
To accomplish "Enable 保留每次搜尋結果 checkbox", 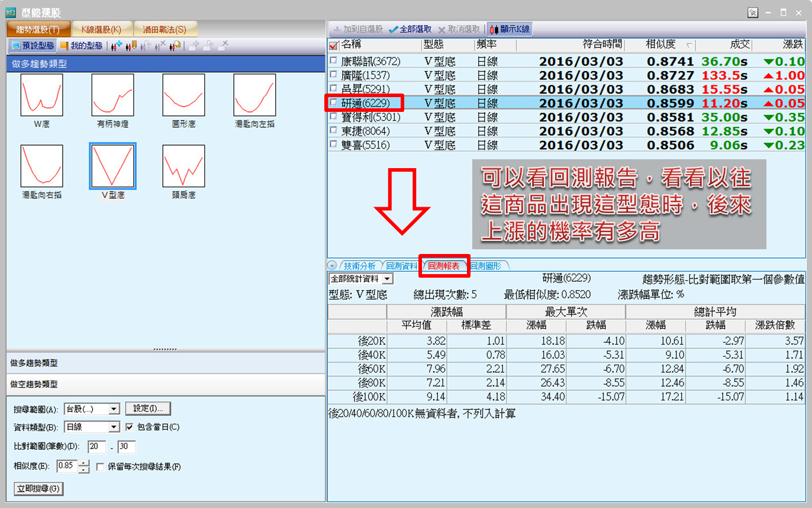I will [x=100, y=467].
